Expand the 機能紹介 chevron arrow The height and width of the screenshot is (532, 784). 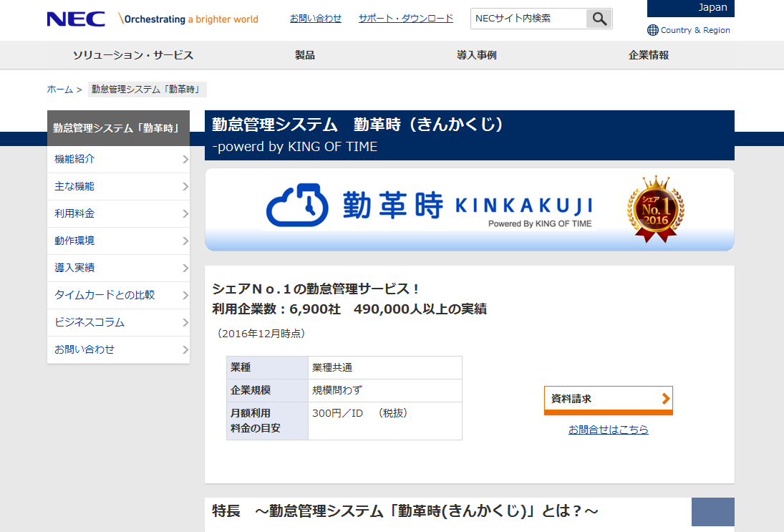(185, 160)
